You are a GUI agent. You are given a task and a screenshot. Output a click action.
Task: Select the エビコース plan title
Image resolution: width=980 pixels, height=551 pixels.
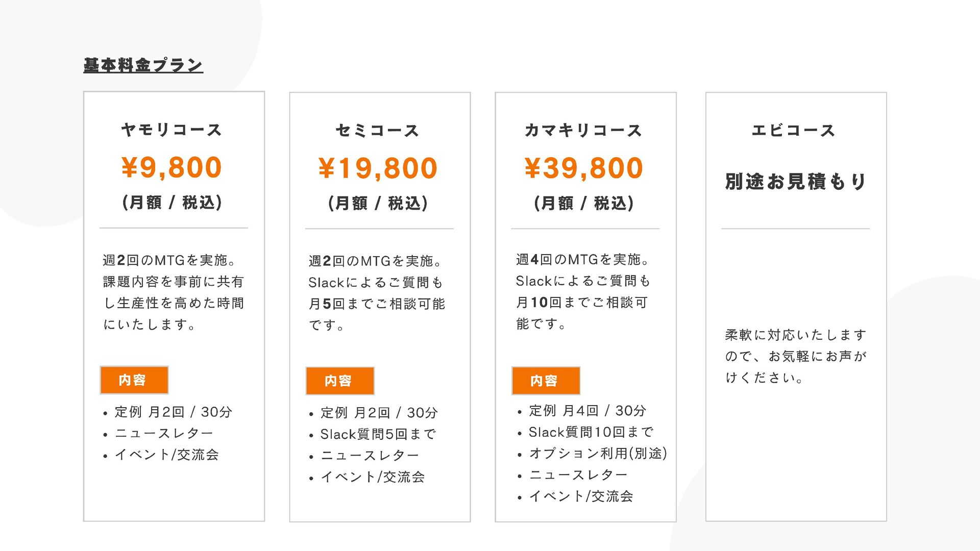pyautogui.click(x=794, y=131)
